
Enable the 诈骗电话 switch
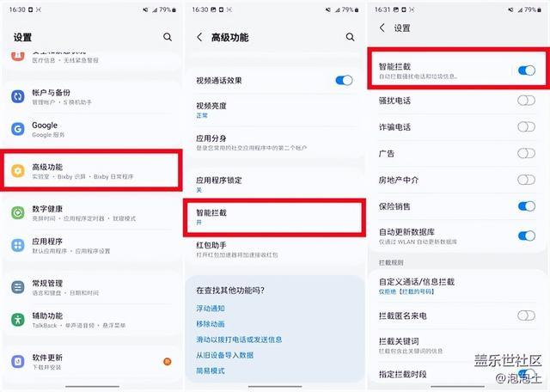point(527,126)
